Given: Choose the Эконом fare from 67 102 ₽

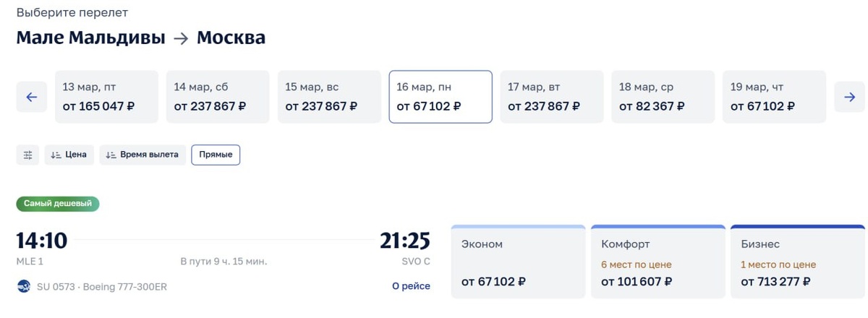Looking at the screenshot, I should [x=518, y=262].
